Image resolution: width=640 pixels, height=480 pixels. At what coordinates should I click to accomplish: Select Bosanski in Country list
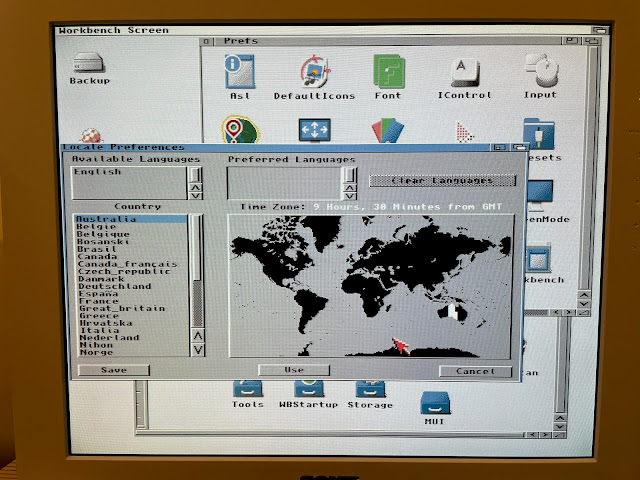(131, 241)
